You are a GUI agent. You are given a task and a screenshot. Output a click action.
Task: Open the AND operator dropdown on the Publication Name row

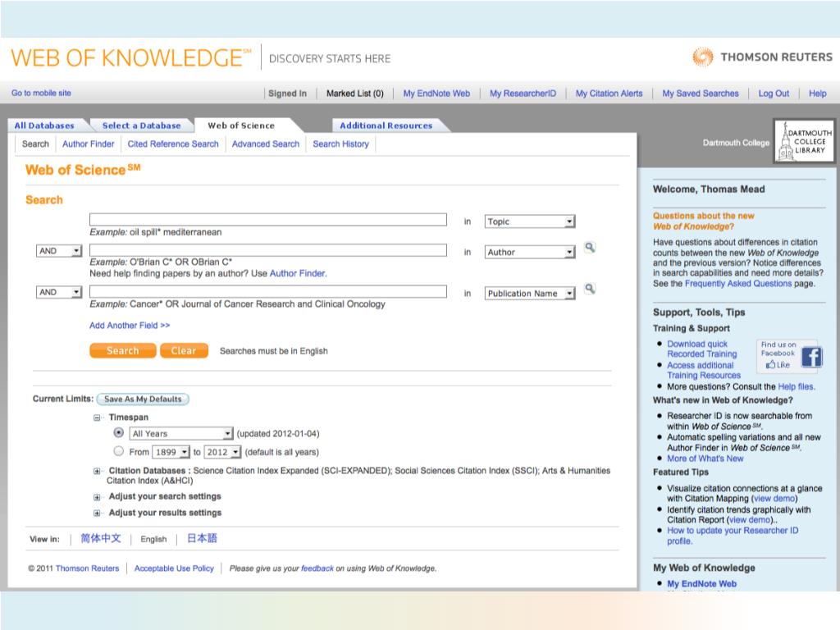(59, 292)
